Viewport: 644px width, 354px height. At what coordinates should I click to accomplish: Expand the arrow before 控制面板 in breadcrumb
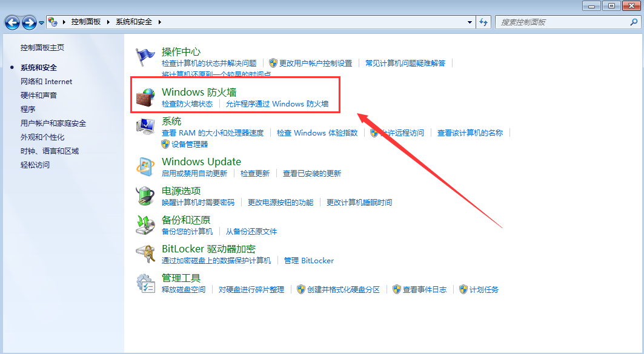(x=64, y=22)
